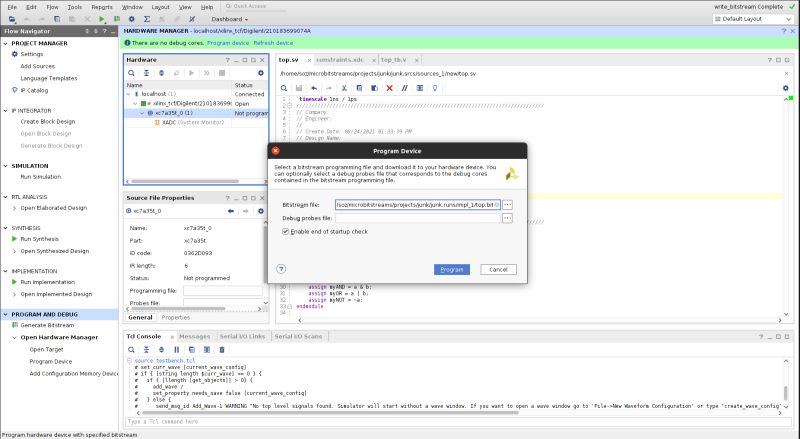Click the Debug probes file field
800x439 pixels.
tap(418, 218)
